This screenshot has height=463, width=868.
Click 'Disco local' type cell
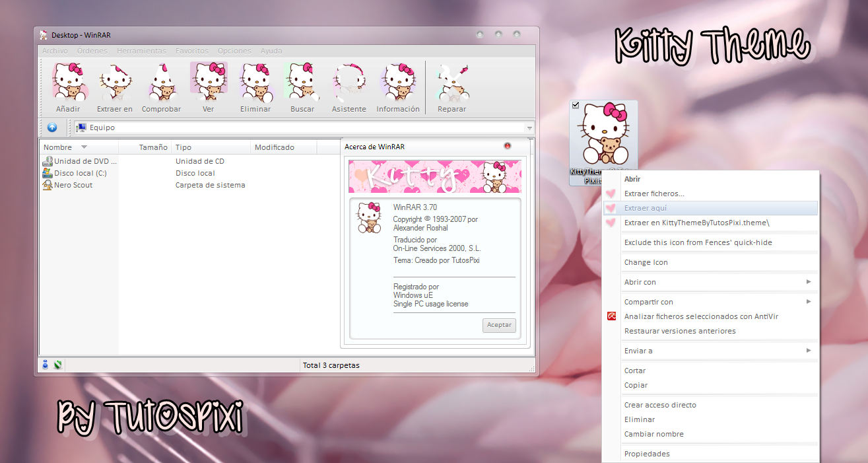[x=195, y=173]
